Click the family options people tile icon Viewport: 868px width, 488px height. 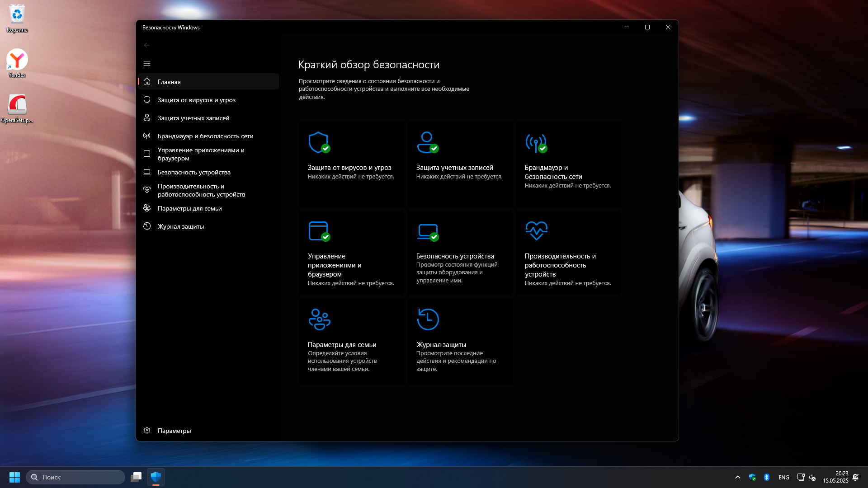(x=319, y=319)
